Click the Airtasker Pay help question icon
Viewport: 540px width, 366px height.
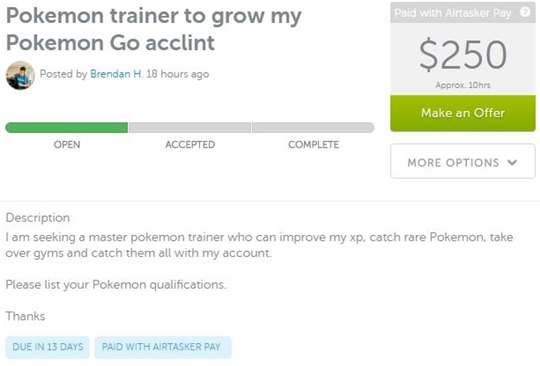(525, 12)
